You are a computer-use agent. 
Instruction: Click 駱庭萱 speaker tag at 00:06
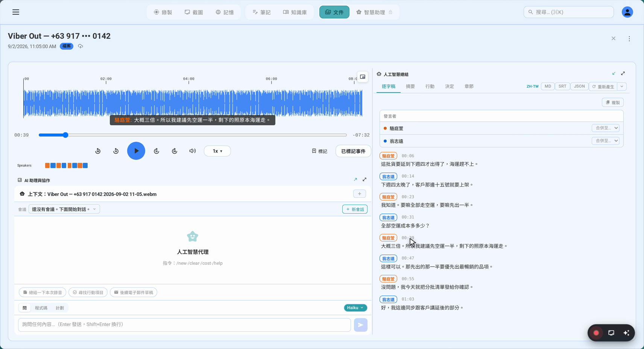(388, 156)
